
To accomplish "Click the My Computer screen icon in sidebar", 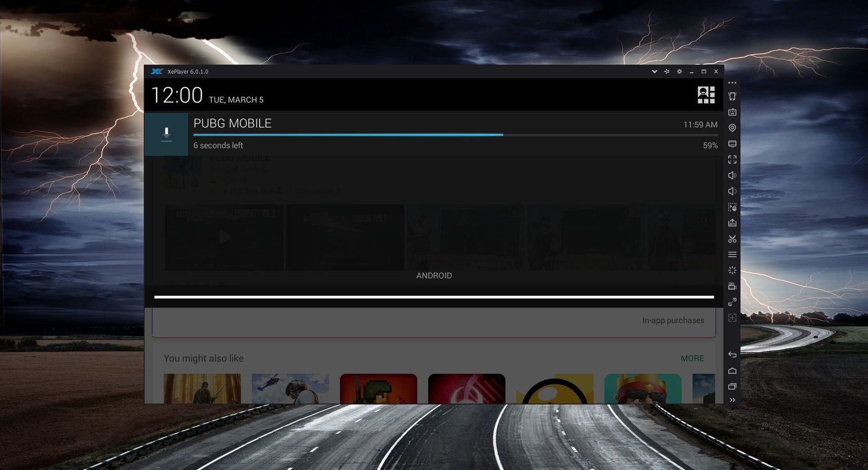I will click(732, 144).
